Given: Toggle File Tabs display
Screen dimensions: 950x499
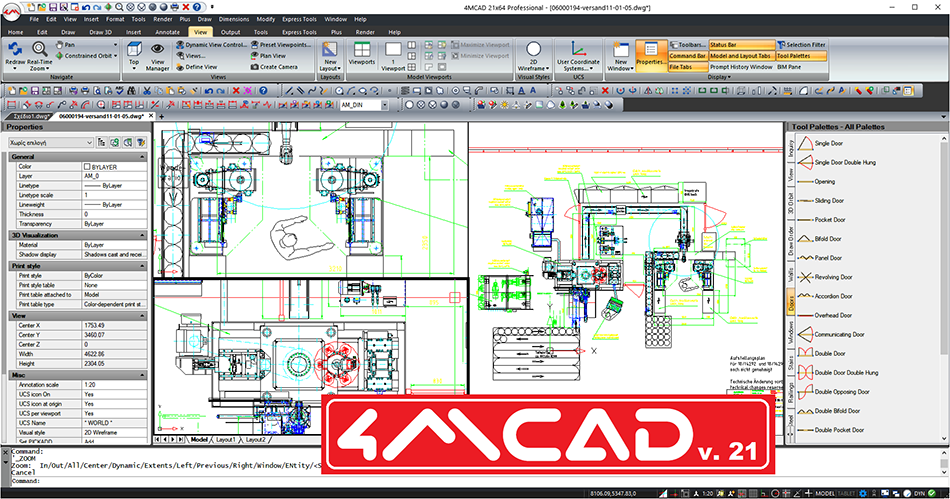Looking at the screenshot, I should pos(688,67).
